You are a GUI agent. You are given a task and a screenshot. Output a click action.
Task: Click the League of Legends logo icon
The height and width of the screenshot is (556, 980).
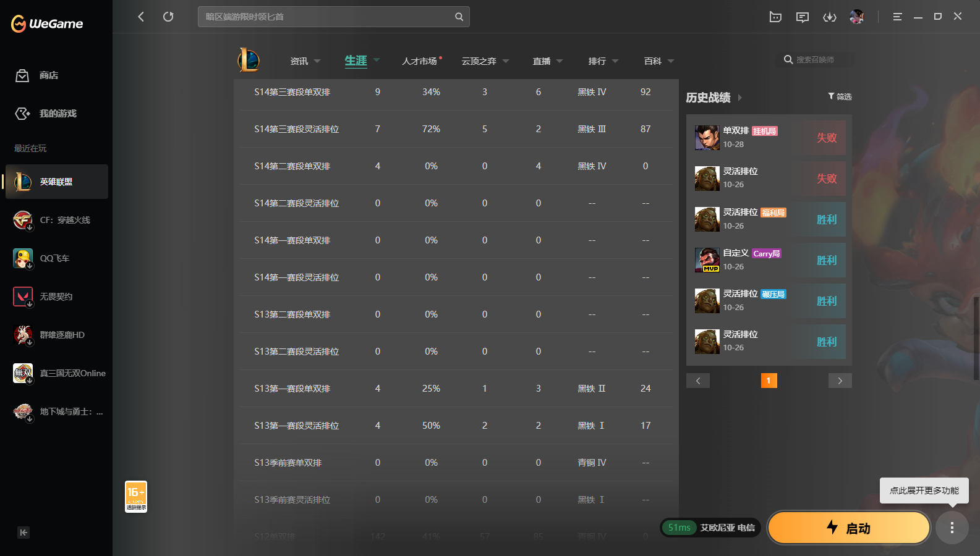[x=249, y=60]
